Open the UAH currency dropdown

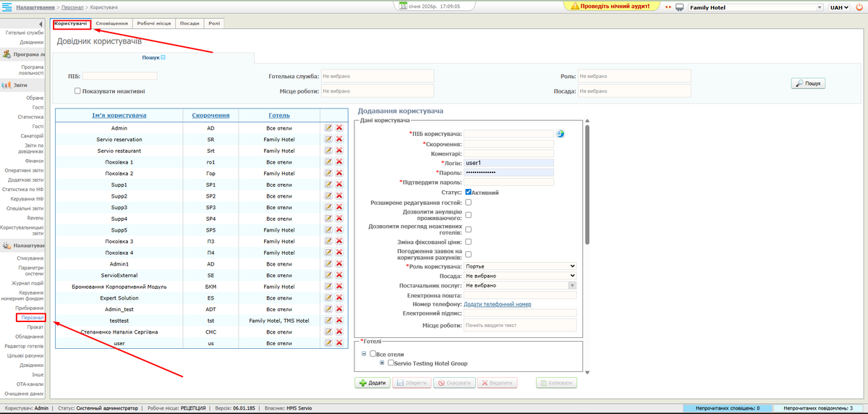pos(840,7)
